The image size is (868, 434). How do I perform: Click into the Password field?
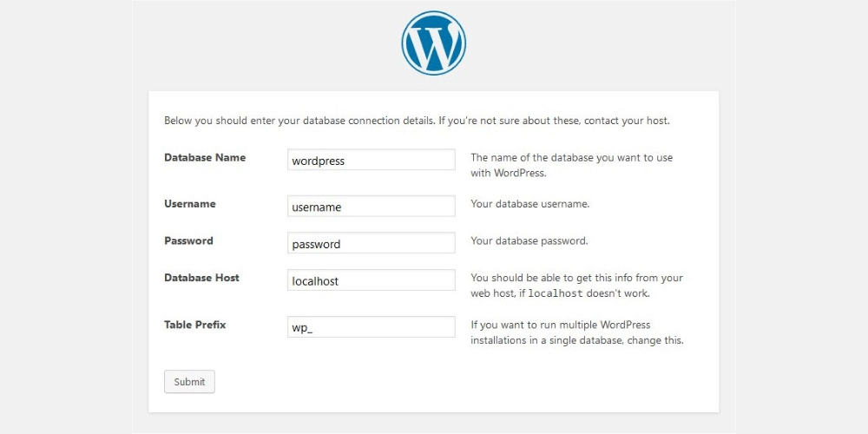(371, 243)
